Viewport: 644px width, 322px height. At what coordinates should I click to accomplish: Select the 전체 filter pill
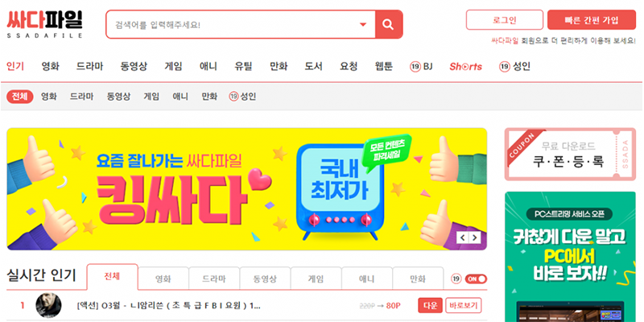click(x=19, y=97)
